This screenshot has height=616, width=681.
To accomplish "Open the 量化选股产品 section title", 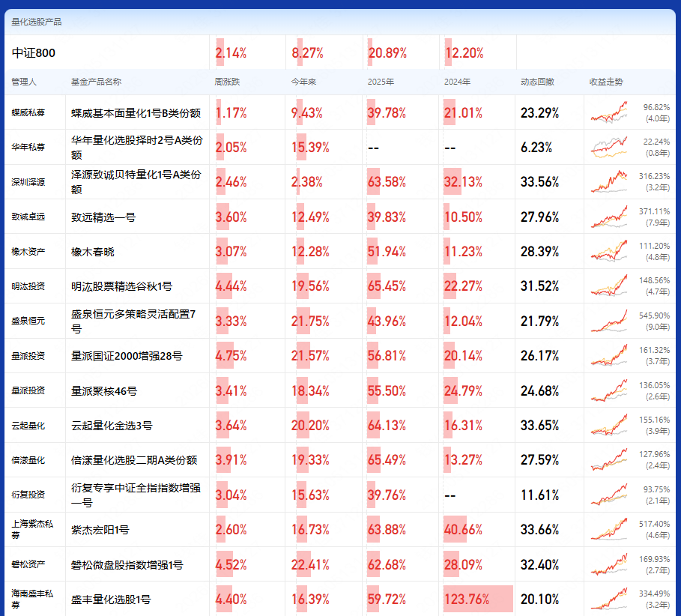I will [x=37, y=22].
